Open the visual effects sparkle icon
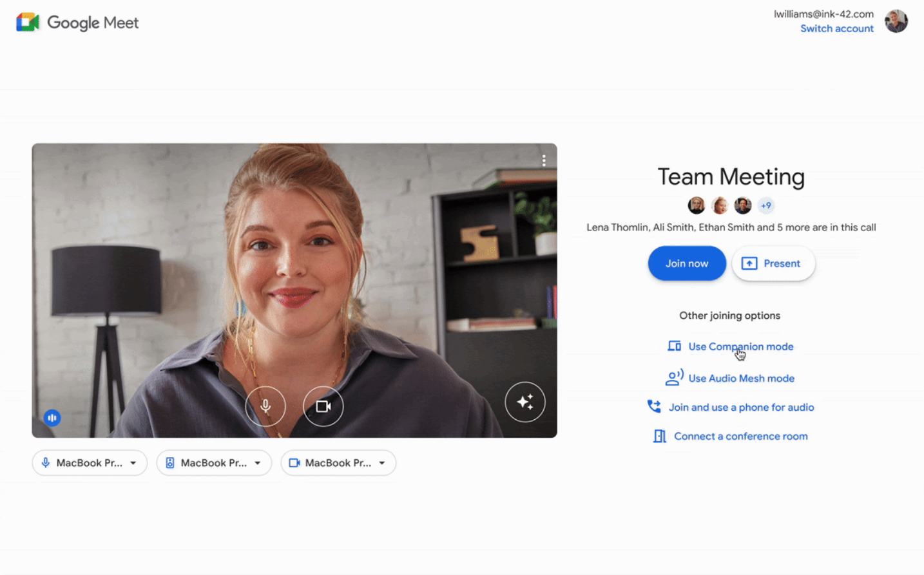Image resolution: width=924 pixels, height=575 pixels. tap(525, 402)
